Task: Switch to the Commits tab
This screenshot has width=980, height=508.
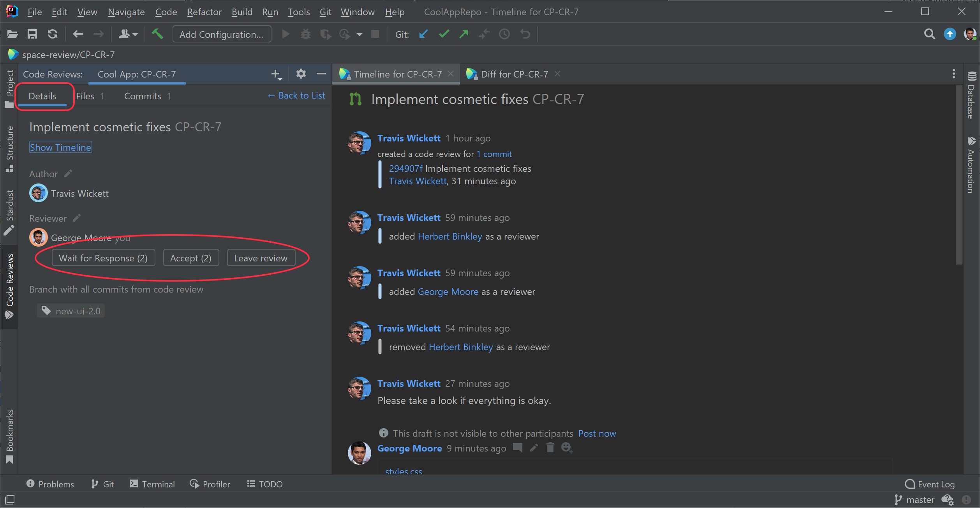Action: [143, 96]
